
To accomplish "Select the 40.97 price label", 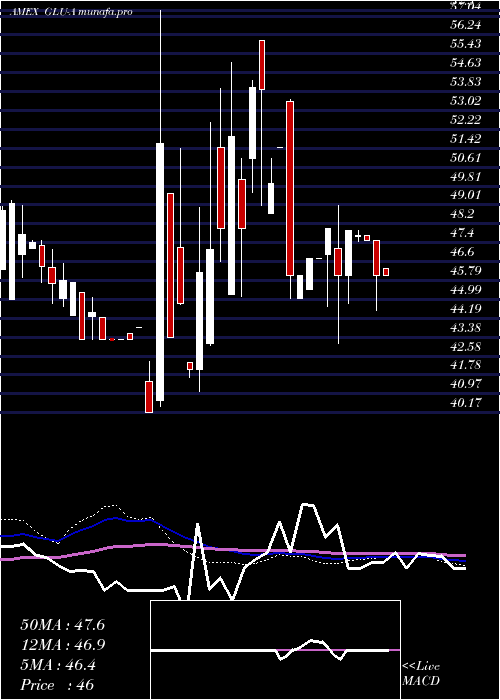I will (x=465, y=384).
